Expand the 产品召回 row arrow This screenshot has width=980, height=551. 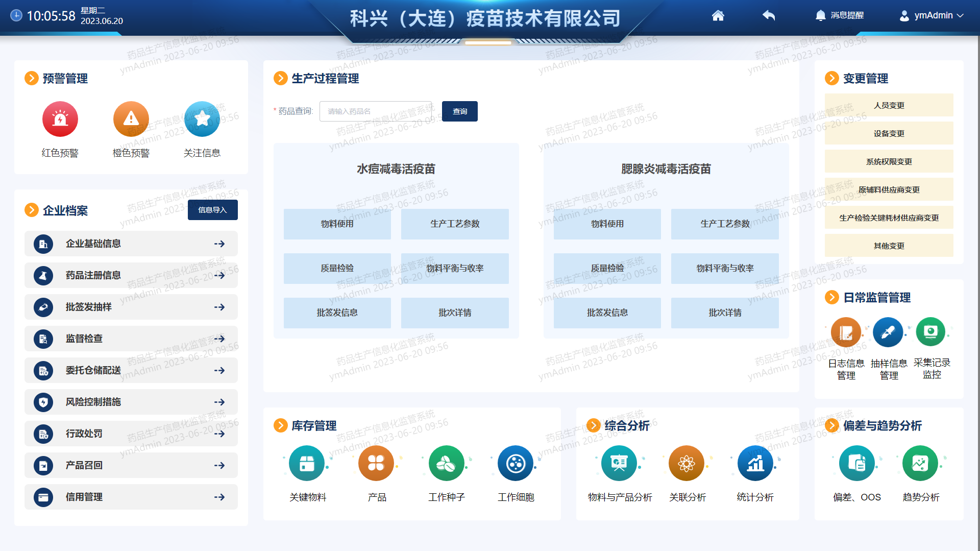[x=219, y=466]
